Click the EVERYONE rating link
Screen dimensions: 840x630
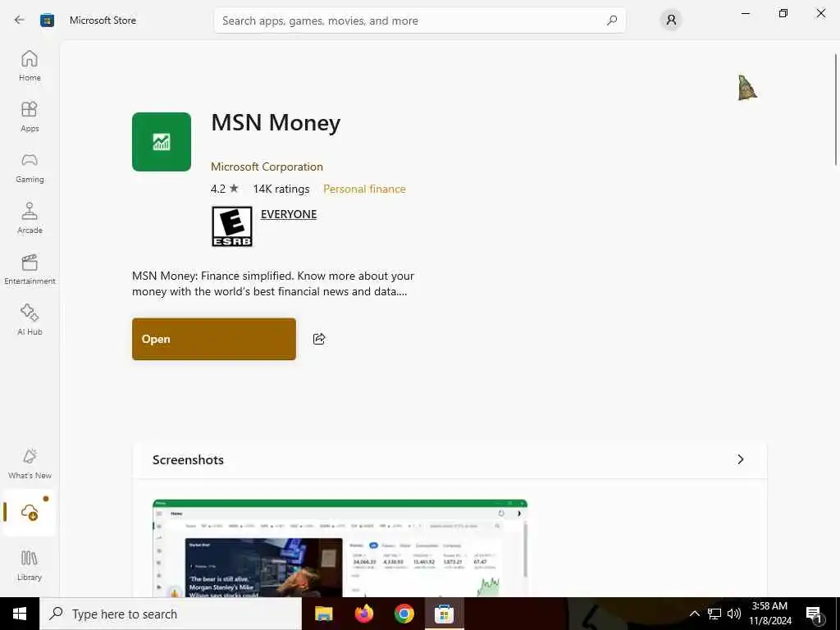[289, 214]
